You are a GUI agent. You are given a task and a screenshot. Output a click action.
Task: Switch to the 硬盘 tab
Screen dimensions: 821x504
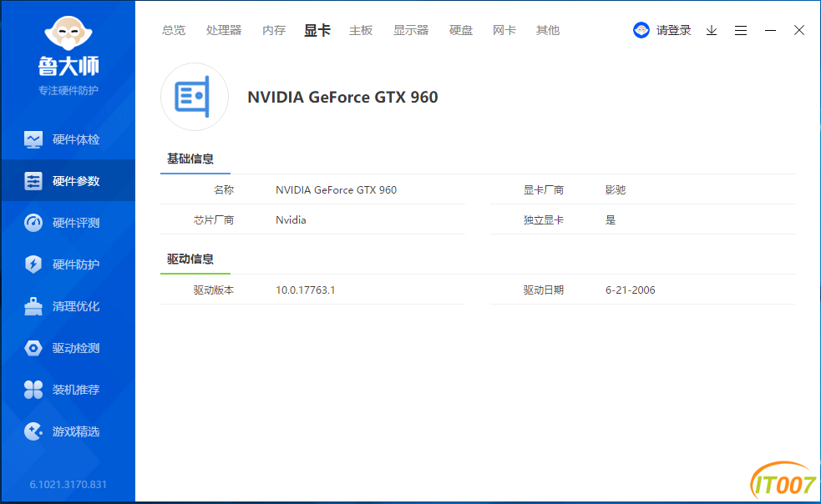point(461,30)
